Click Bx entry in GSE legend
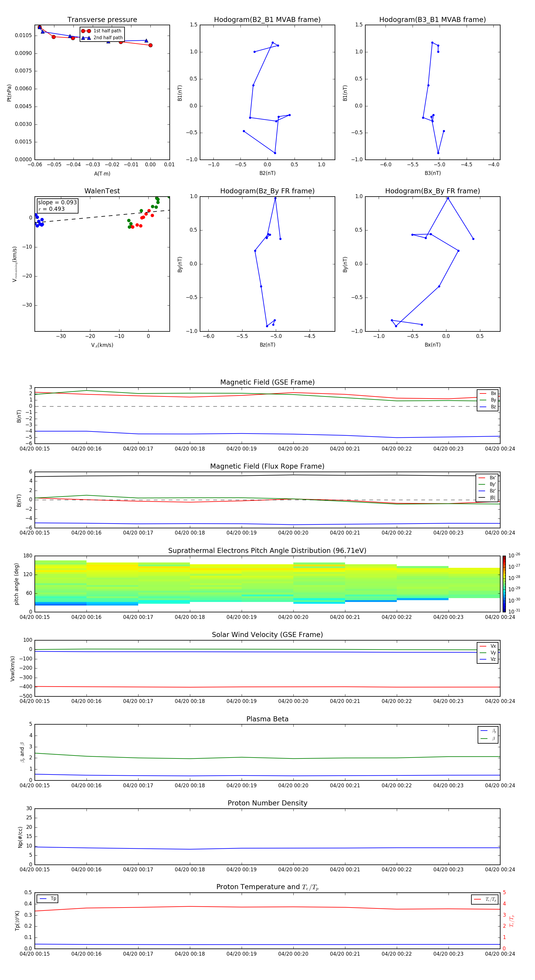Viewport: 535px width, 980px height. pos(488,393)
